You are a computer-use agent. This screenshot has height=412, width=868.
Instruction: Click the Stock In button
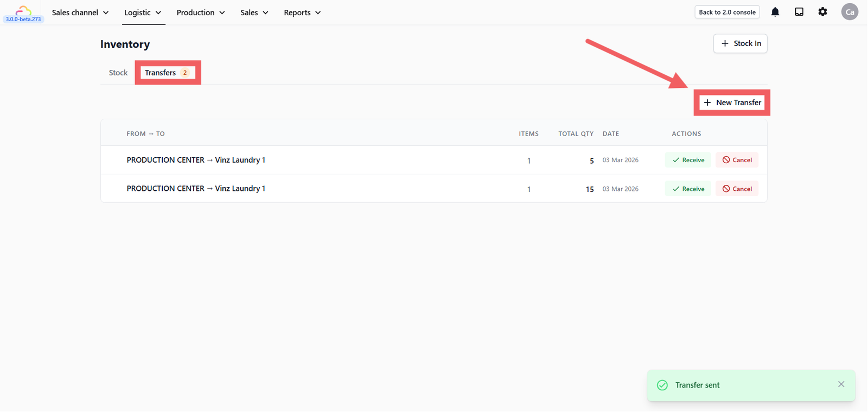740,43
